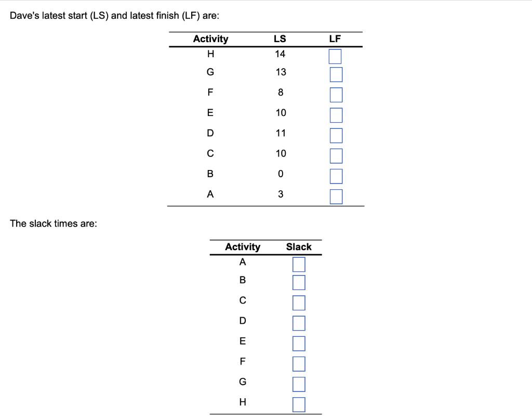Click the LF input box for activity G

335,74
